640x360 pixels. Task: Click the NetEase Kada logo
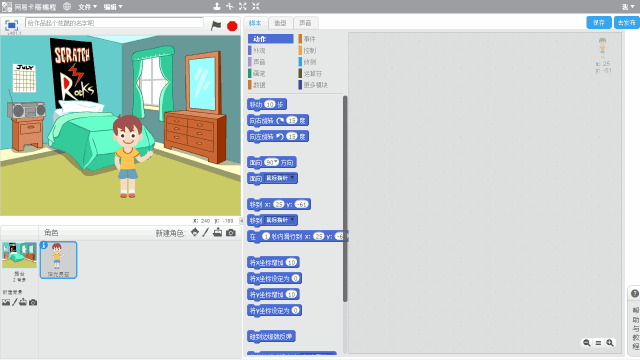click(29, 7)
